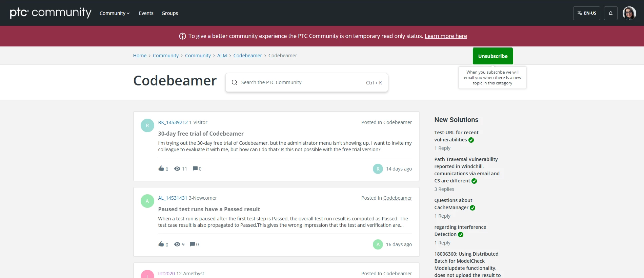The image size is (644, 278).
Task: Open the Codebeamer breadcrumb link
Action: [x=247, y=56]
